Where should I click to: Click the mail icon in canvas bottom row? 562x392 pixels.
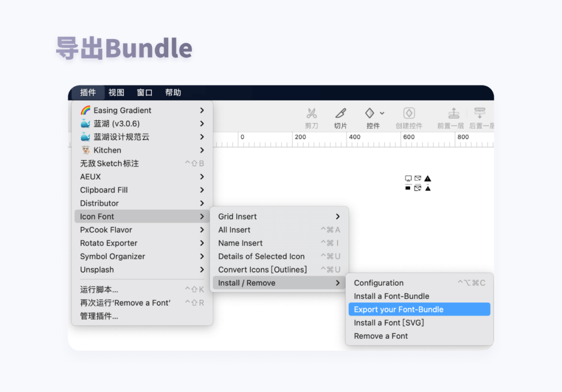[x=418, y=188]
